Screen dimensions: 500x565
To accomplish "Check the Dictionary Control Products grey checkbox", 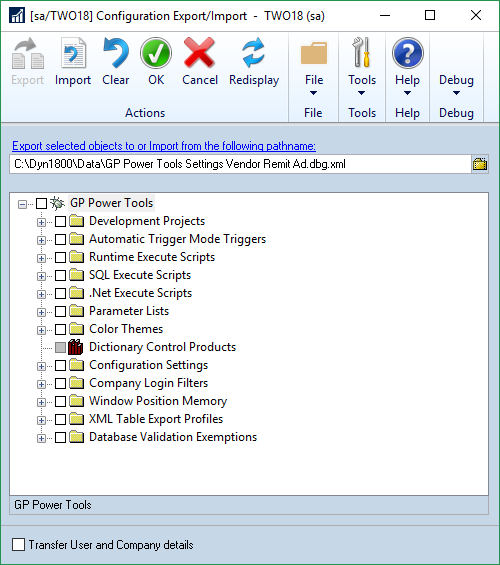I will coord(61,347).
